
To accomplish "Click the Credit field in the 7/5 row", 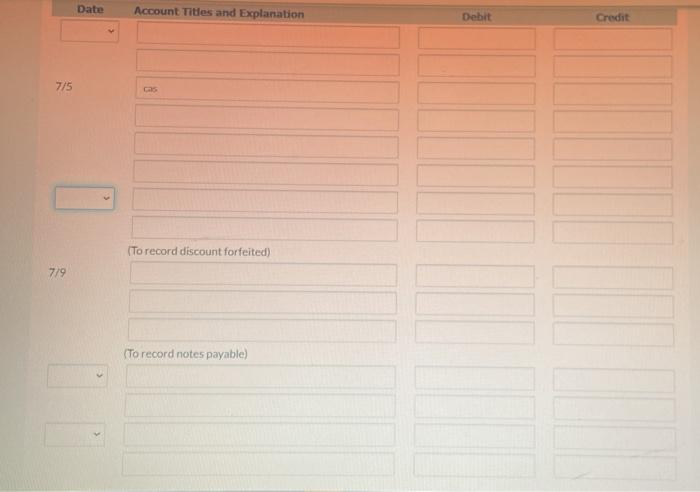I will tap(612, 94).
